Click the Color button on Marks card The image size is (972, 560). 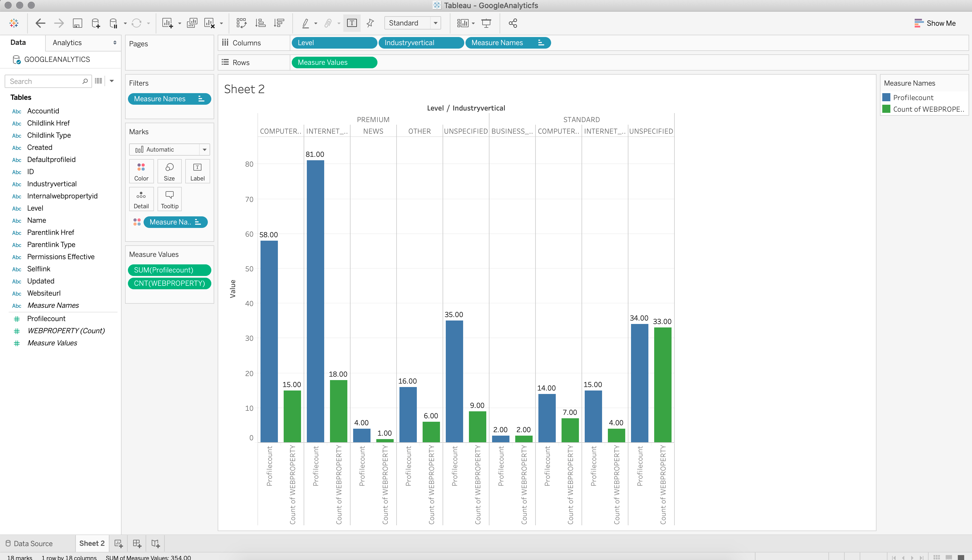(141, 172)
